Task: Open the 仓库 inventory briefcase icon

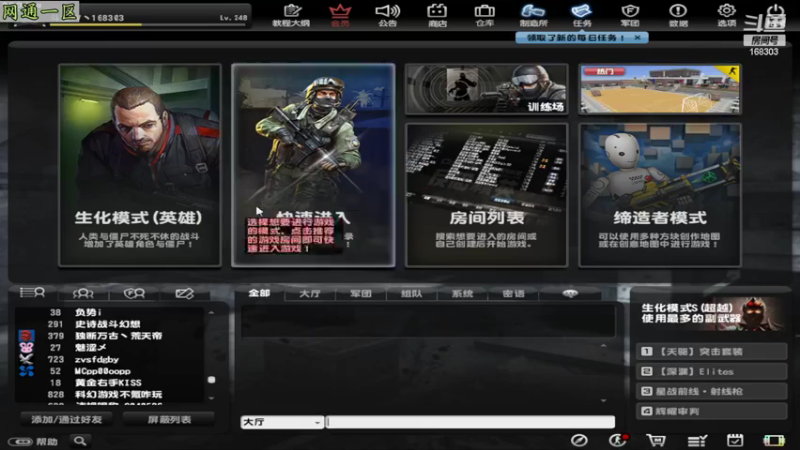Action: click(x=484, y=15)
